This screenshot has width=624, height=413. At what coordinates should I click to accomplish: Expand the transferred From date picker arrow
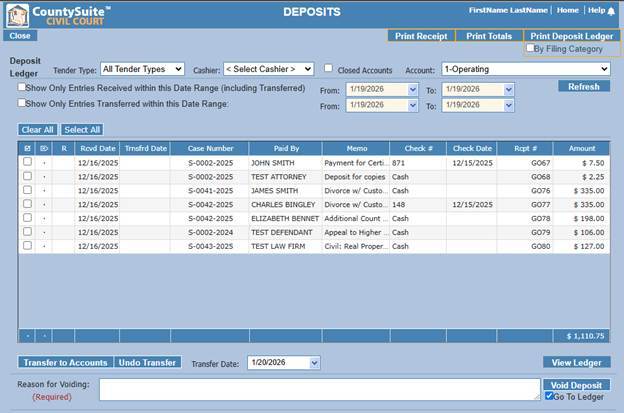[413, 105]
